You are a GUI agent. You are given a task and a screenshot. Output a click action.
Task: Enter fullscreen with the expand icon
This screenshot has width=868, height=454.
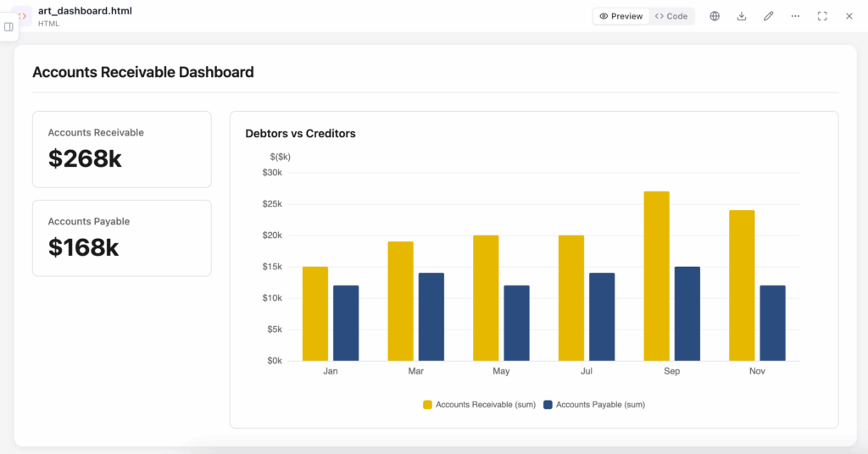[822, 16]
